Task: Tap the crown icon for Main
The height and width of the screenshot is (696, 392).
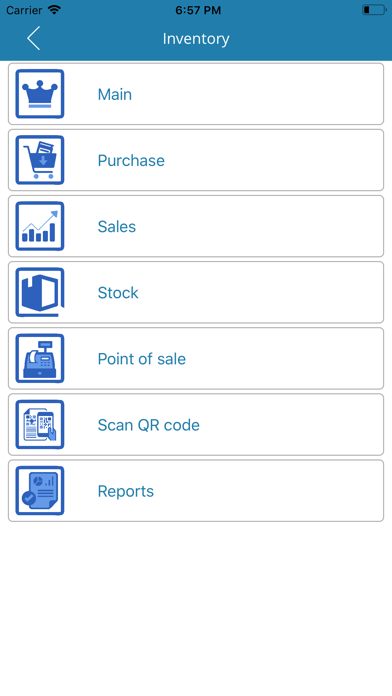Action: click(40, 94)
